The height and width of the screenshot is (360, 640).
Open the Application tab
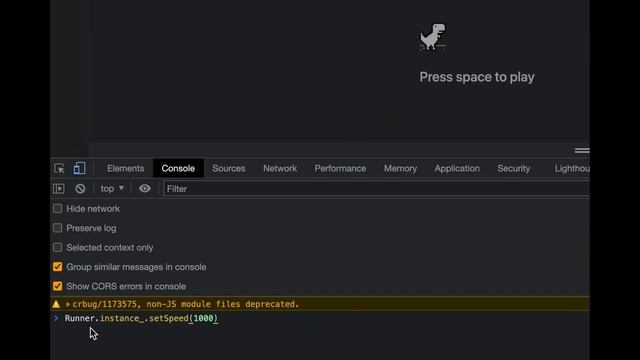pos(457,168)
